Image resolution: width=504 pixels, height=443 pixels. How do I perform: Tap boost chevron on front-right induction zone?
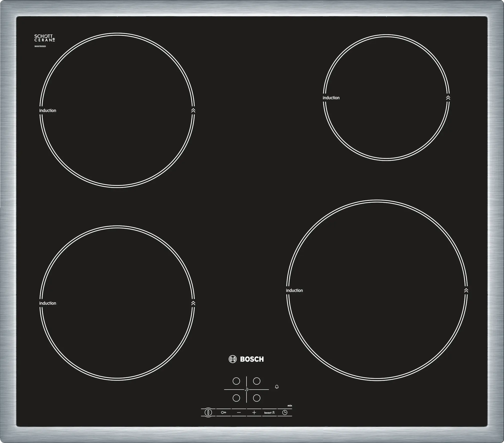point(466,291)
